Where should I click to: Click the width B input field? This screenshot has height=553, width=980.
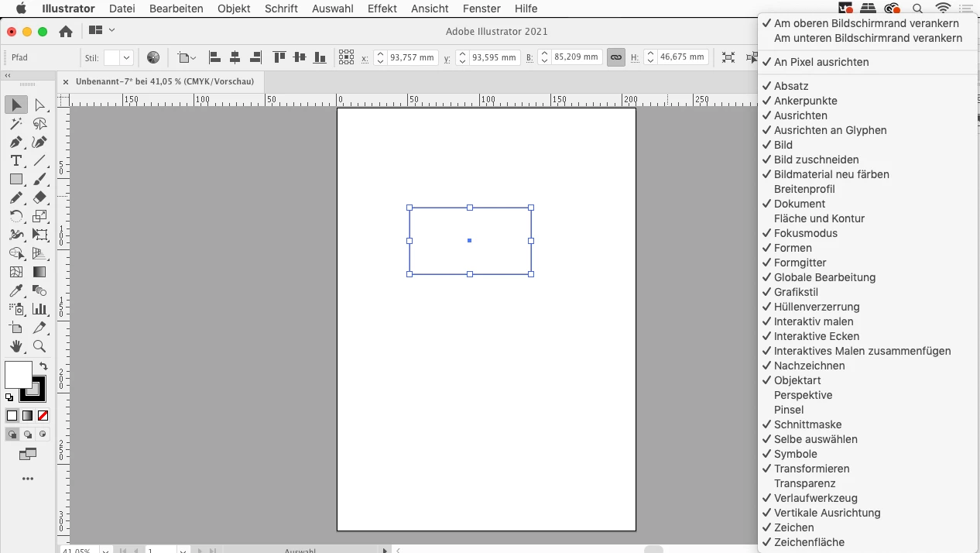577,57
